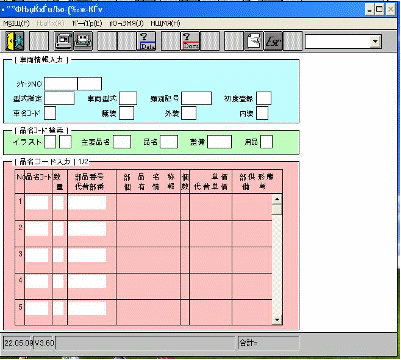Click the 車名コード input box
This screenshot has height=360, width=401.
(x=50, y=113)
